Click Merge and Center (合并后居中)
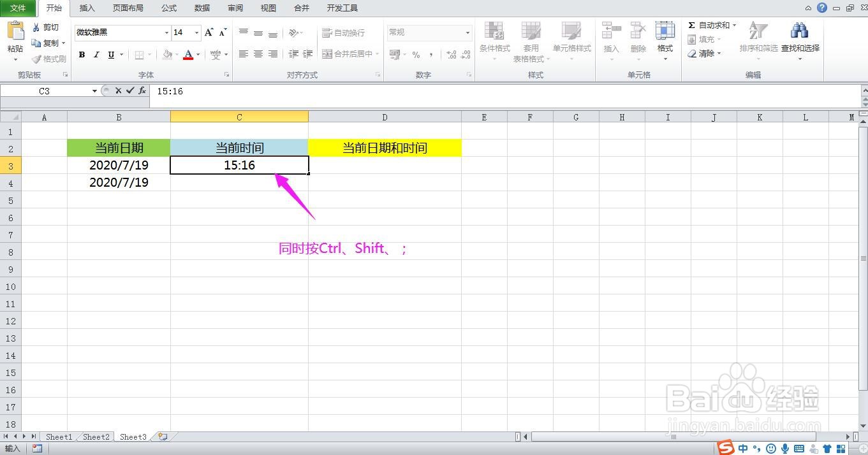The image size is (868, 455). pos(347,54)
